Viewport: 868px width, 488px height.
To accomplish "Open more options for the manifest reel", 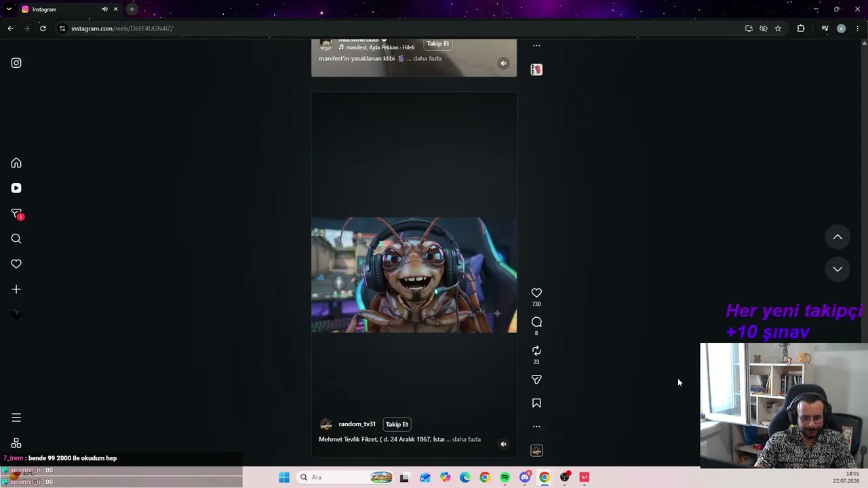I will 536,45.
